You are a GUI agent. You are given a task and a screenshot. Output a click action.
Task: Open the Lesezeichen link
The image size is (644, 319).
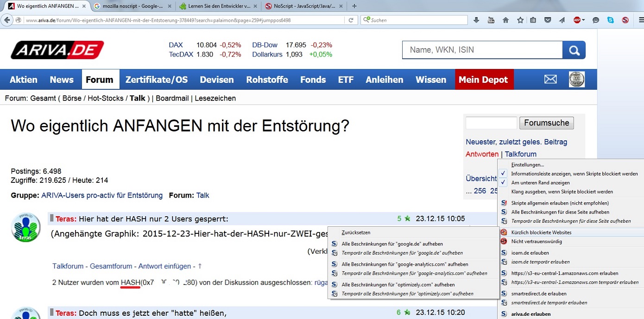tap(215, 98)
